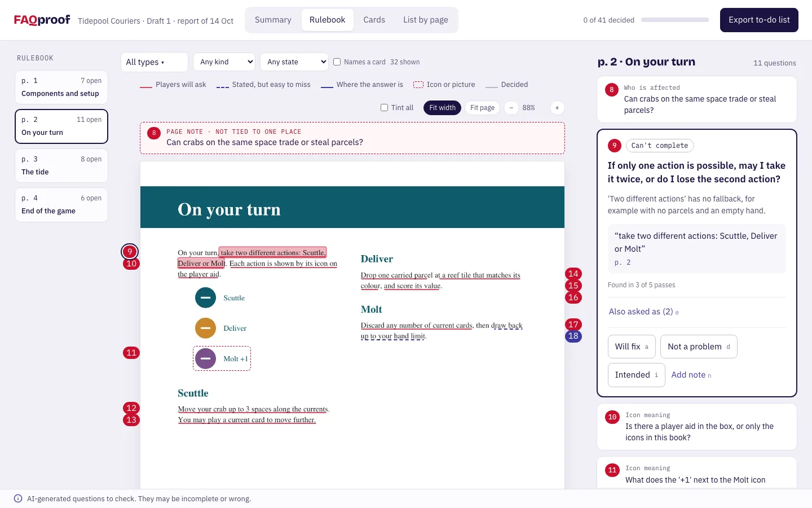Click the decided progress bar
812x508 pixels.
click(675, 20)
